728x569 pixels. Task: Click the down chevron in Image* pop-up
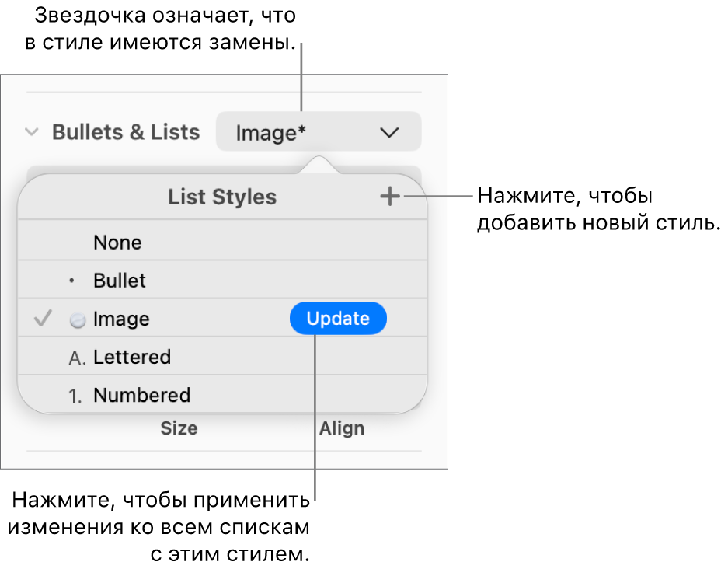click(x=389, y=133)
